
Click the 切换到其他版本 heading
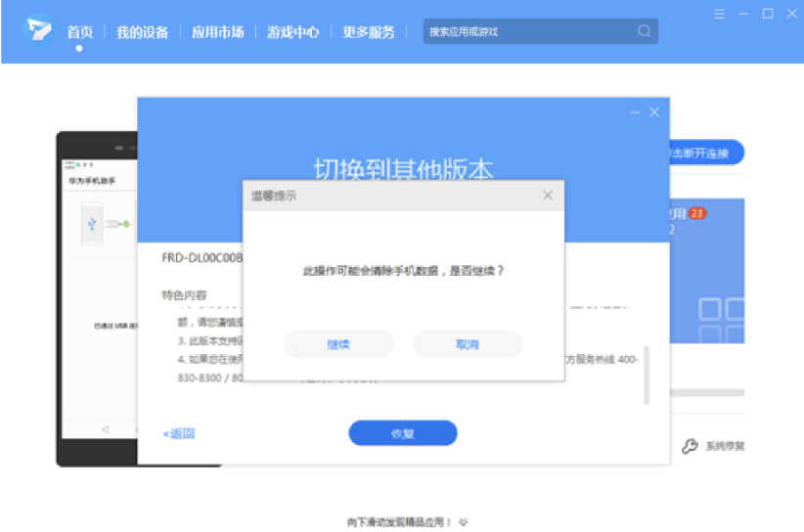pos(403,169)
